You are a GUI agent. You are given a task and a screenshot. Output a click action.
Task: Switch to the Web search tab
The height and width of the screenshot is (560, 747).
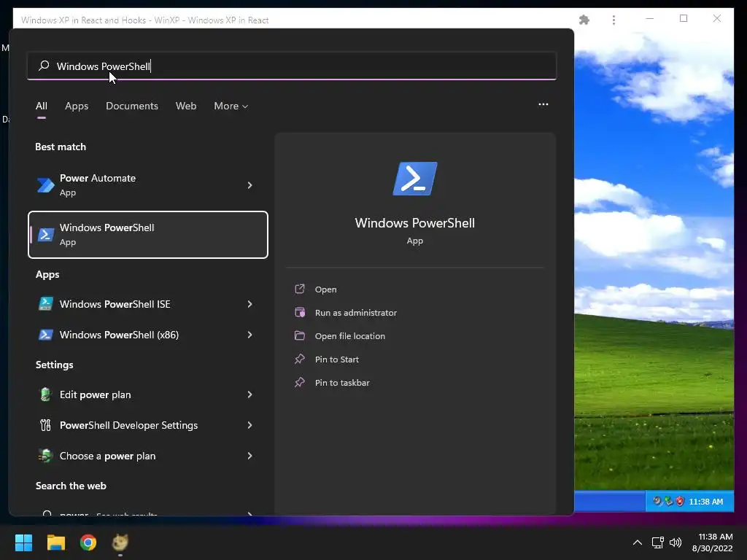(x=186, y=106)
